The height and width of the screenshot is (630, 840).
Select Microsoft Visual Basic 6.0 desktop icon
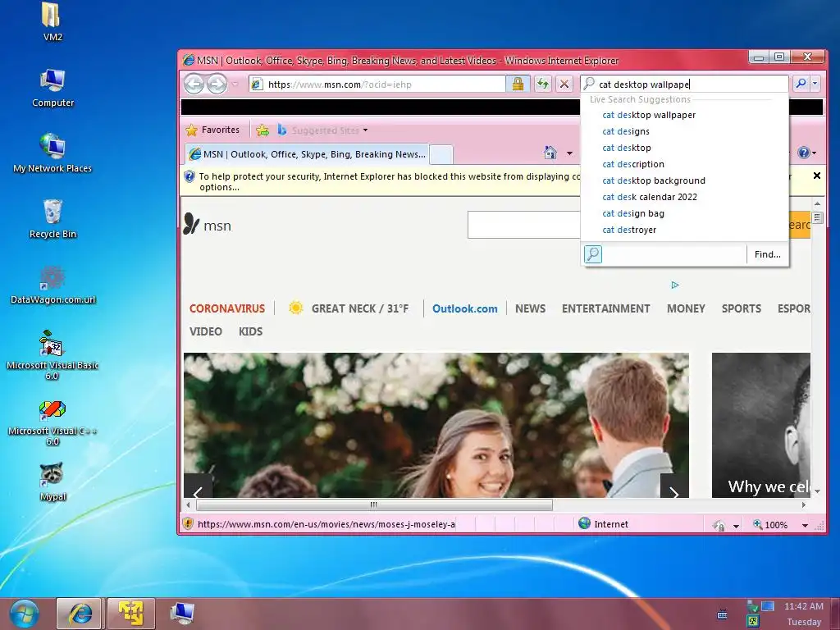52,354
